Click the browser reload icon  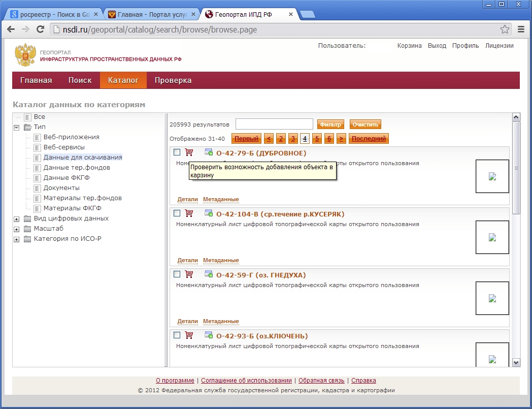click(41, 29)
